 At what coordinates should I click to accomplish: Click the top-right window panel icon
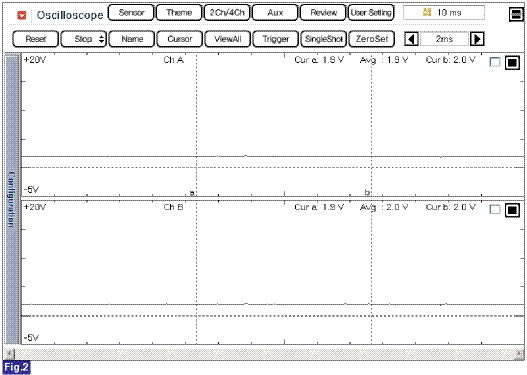tap(516, 14)
